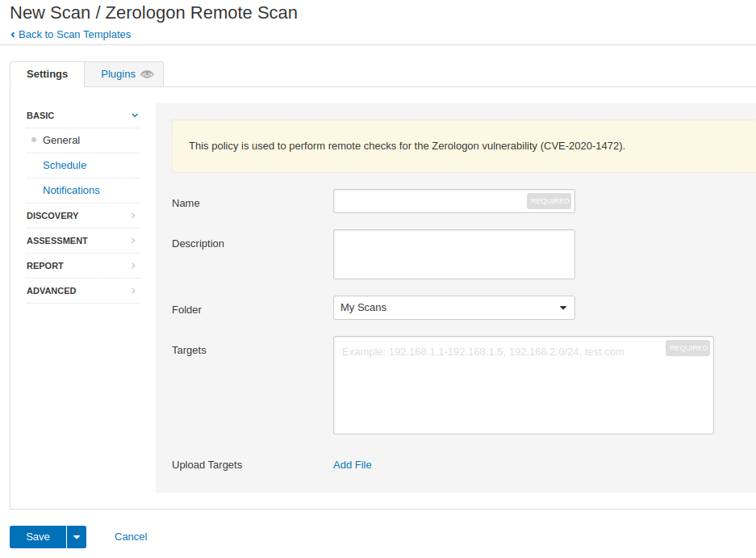Expand the ASSESSMENT section
The image size is (756, 558).
click(x=83, y=241)
